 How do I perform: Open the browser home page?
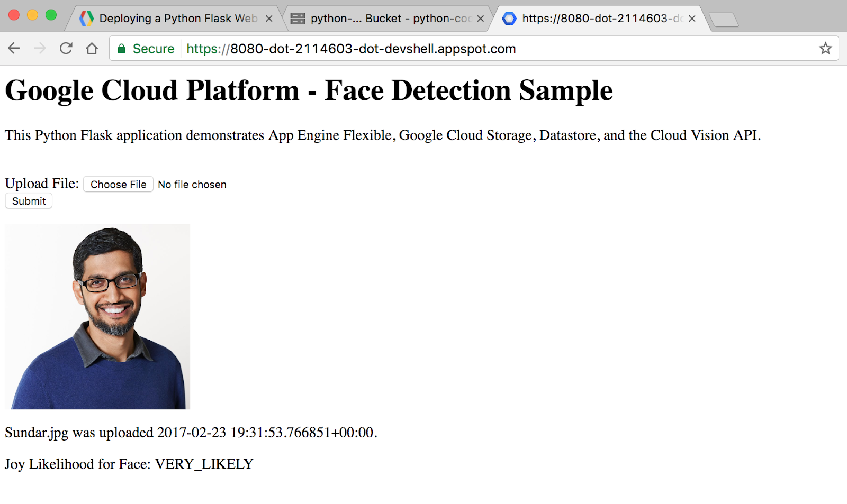tap(92, 48)
